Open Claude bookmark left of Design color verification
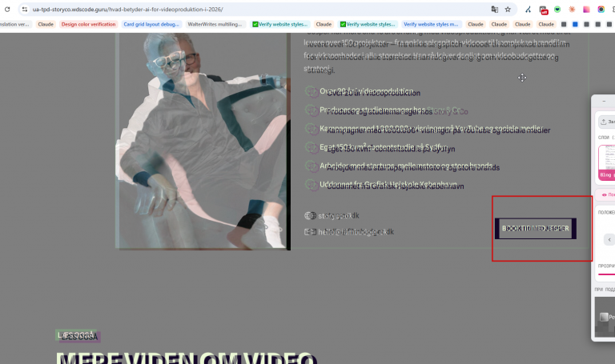615x364 pixels. (46, 24)
